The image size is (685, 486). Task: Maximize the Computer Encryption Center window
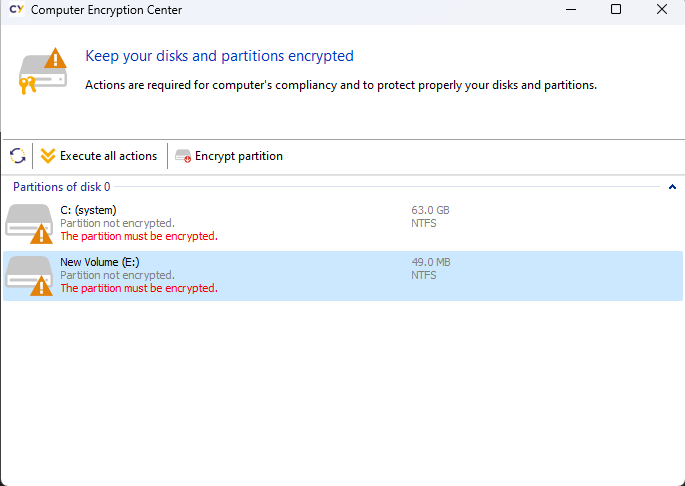[616, 10]
